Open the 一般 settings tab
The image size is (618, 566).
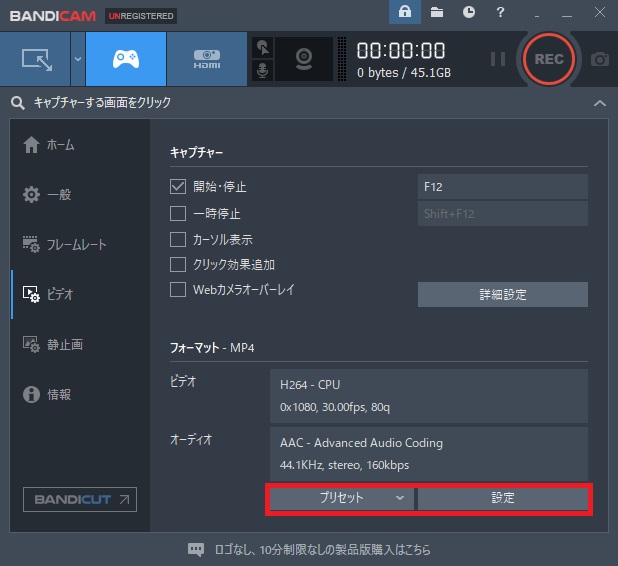click(47, 194)
